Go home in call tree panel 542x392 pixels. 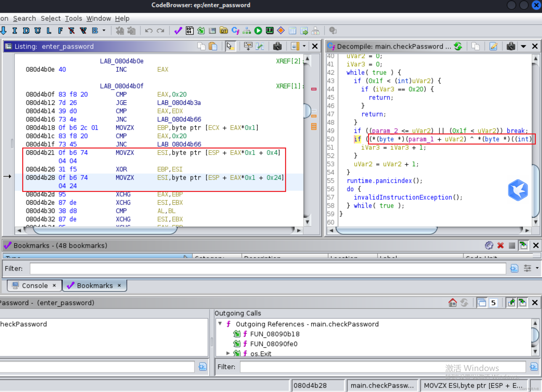(453, 302)
